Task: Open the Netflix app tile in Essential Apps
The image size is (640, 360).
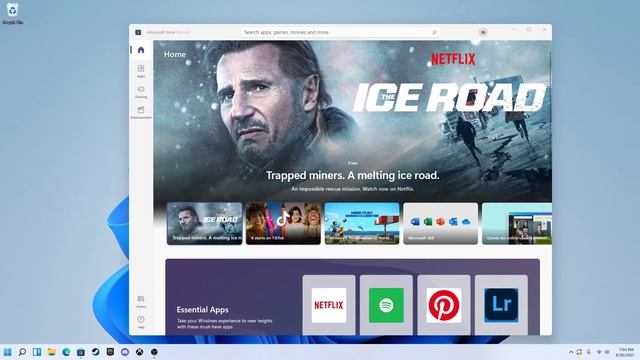Action: coord(329,305)
